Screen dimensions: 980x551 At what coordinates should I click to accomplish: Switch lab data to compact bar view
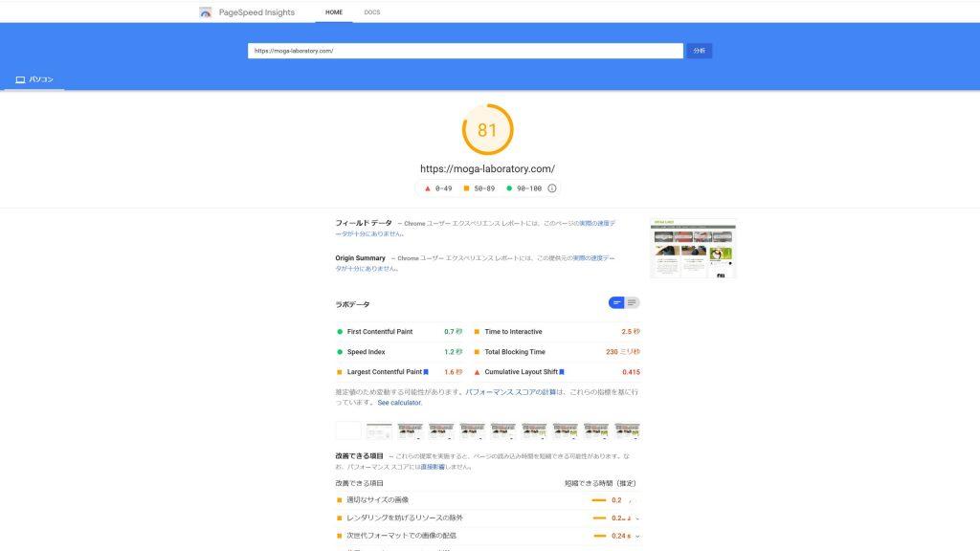[616, 303]
